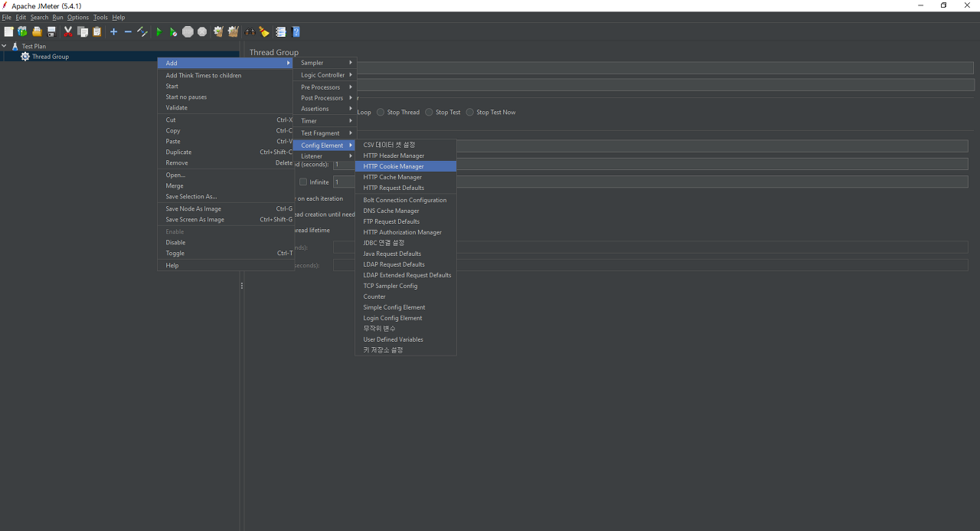Click the Expand All plus icon
The height and width of the screenshot is (531, 980).
coord(113,31)
